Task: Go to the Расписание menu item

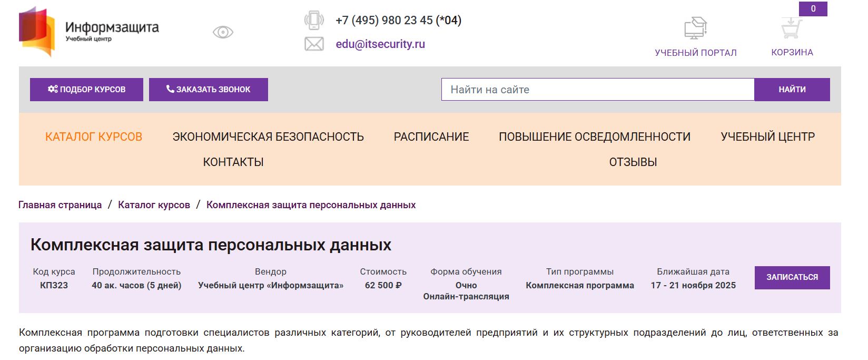Action: (x=431, y=137)
